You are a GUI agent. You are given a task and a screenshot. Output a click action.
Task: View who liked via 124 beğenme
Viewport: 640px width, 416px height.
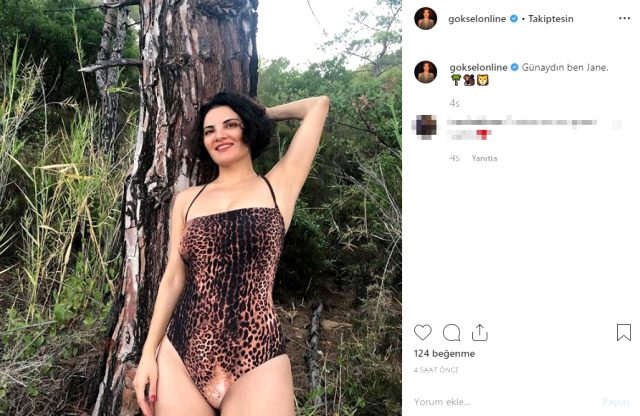[x=444, y=354]
